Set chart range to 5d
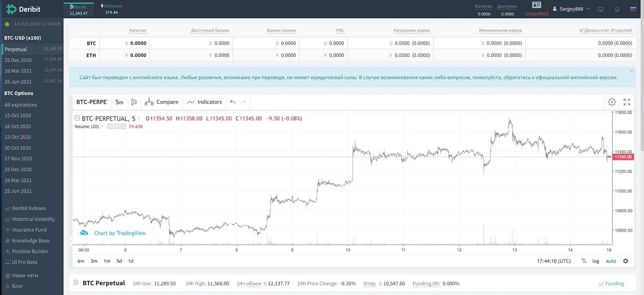The height and width of the screenshot is (295, 644). pyautogui.click(x=119, y=261)
